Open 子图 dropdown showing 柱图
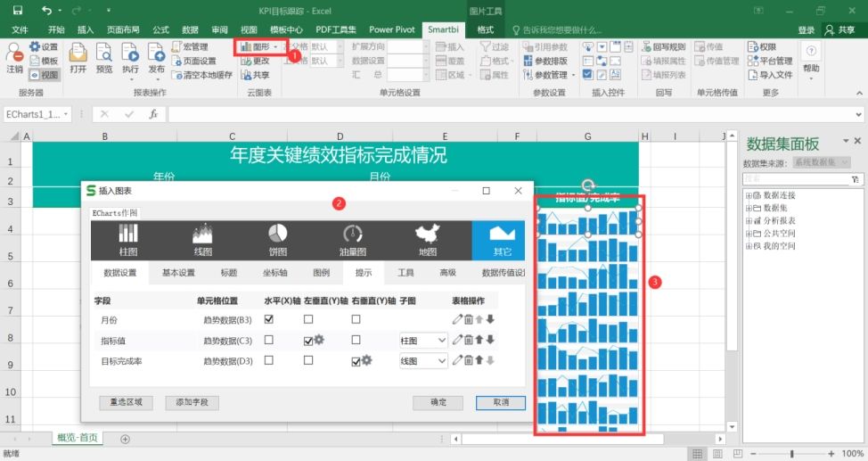This screenshot has height=461, width=868. [x=423, y=341]
